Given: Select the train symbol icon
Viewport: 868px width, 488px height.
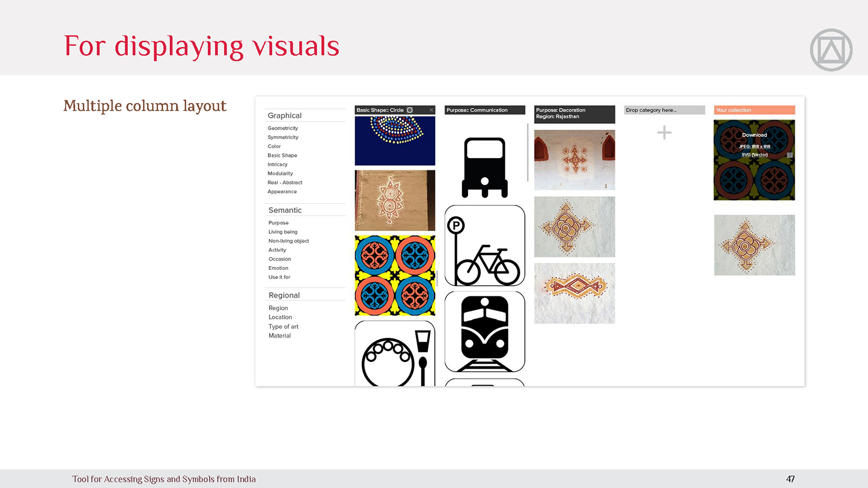Looking at the screenshot, I should pos(485,331).
